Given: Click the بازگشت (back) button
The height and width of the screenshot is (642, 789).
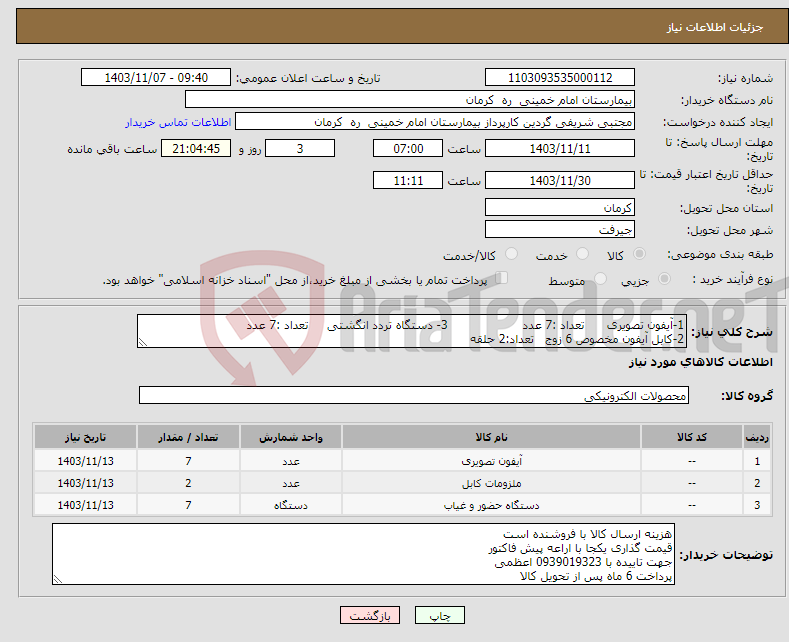Looking at the screenshot, I should [x=370, y=615].
